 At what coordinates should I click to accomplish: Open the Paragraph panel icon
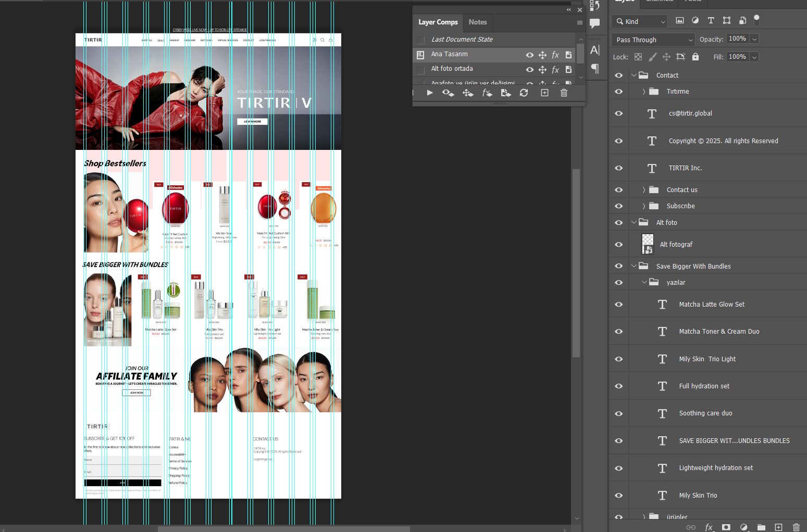click(x=595, y=69)
